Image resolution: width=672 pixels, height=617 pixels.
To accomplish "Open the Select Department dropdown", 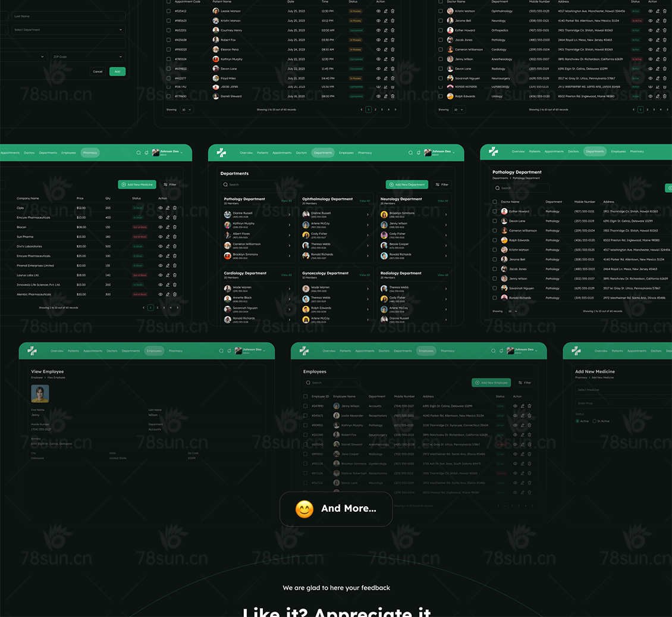I will pos(68,30).
